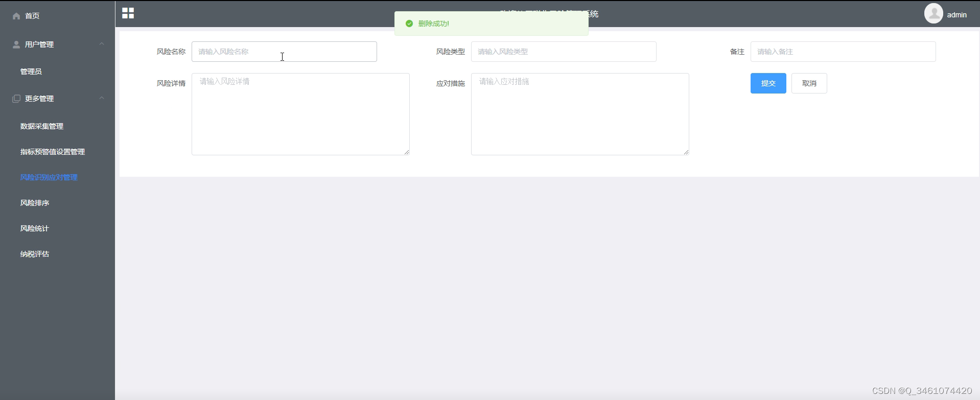Click the admin username label
This screenshot has width=980, height=400.
(956, 15)
